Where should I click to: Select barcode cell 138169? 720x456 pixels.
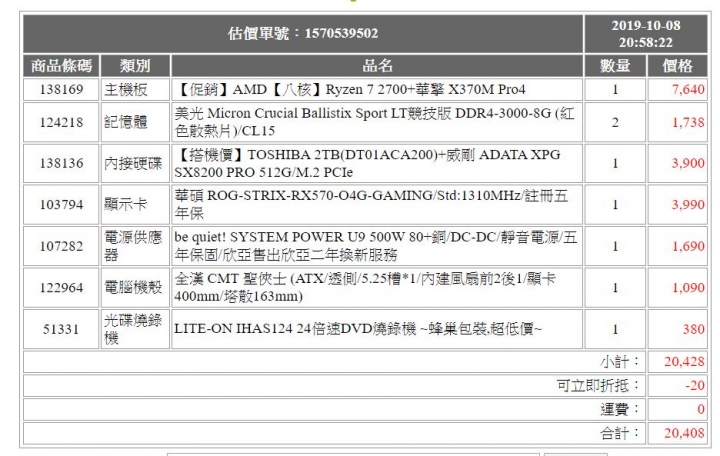tap(62, 89)
